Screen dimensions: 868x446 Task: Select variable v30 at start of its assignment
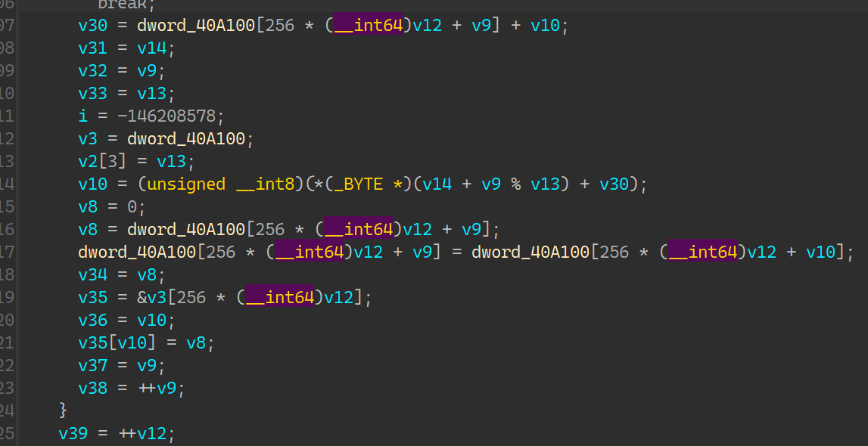click(93, 26)
